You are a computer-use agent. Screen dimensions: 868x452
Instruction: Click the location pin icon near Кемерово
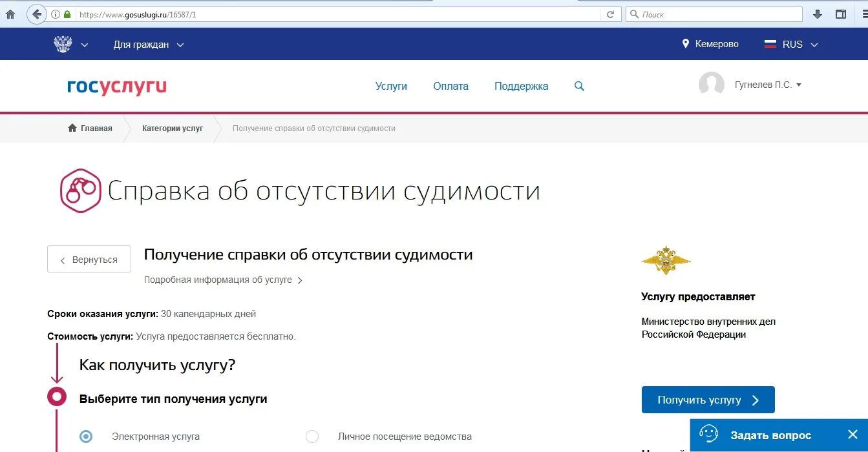pos(686,44)
